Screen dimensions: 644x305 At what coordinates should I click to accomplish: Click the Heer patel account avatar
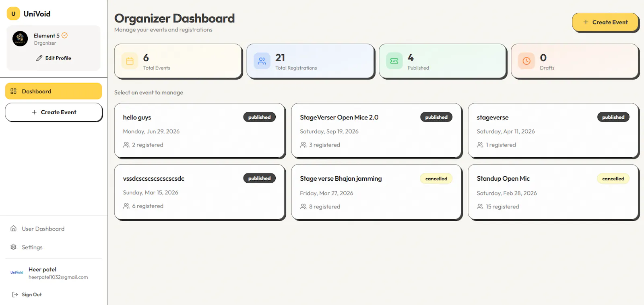click(17, 272)
